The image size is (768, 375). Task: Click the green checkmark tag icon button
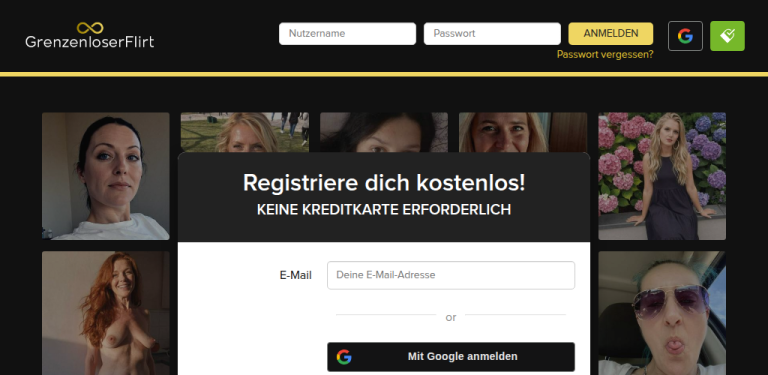727,36
